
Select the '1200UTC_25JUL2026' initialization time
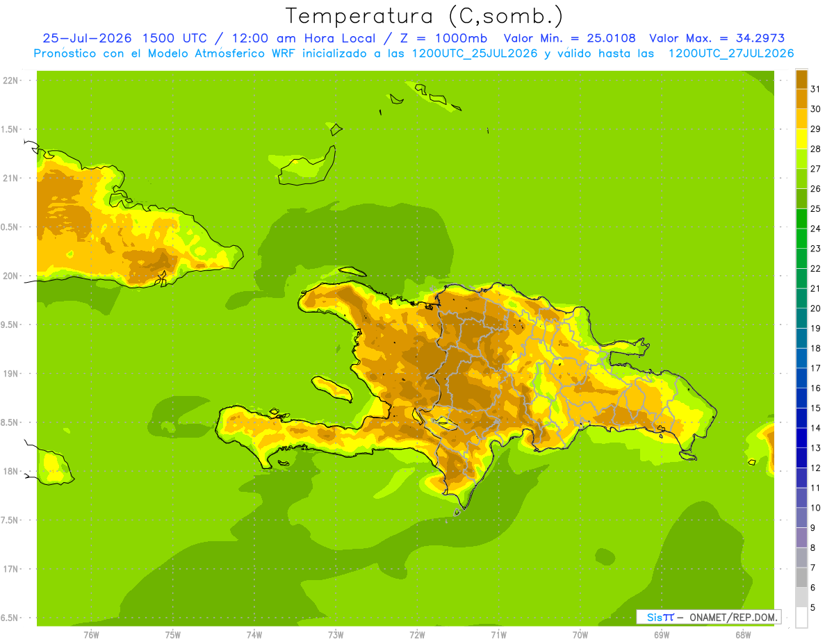tap(474, 53)
